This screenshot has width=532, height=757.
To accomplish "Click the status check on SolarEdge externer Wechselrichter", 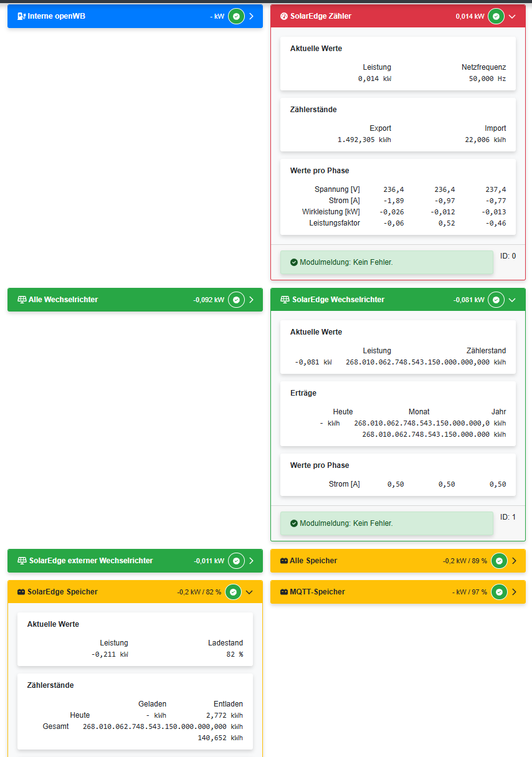I will point(236,561).
